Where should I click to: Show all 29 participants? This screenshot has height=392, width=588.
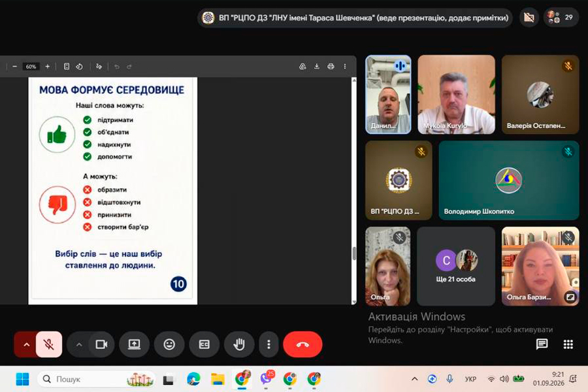point(560,17)
